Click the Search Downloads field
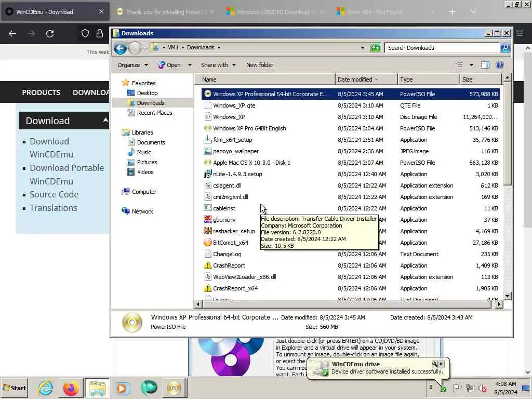The height and width of the screenshot is (399, 532). [x=442, y=47]
